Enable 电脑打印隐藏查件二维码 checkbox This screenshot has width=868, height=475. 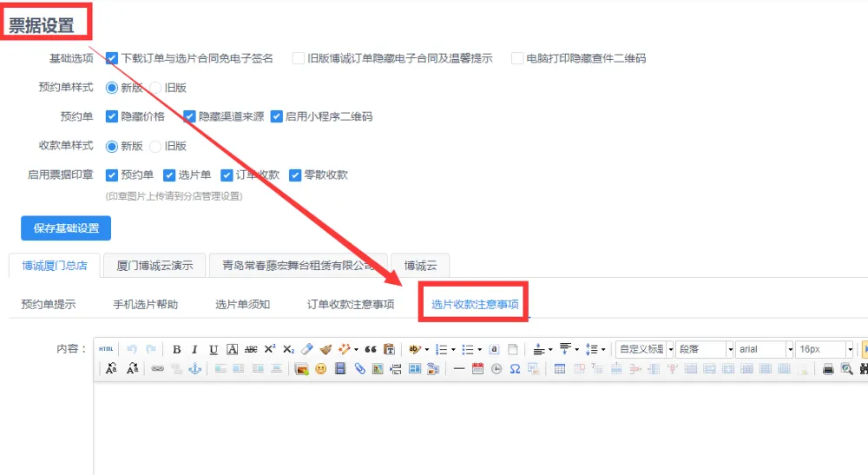[517, 58]
